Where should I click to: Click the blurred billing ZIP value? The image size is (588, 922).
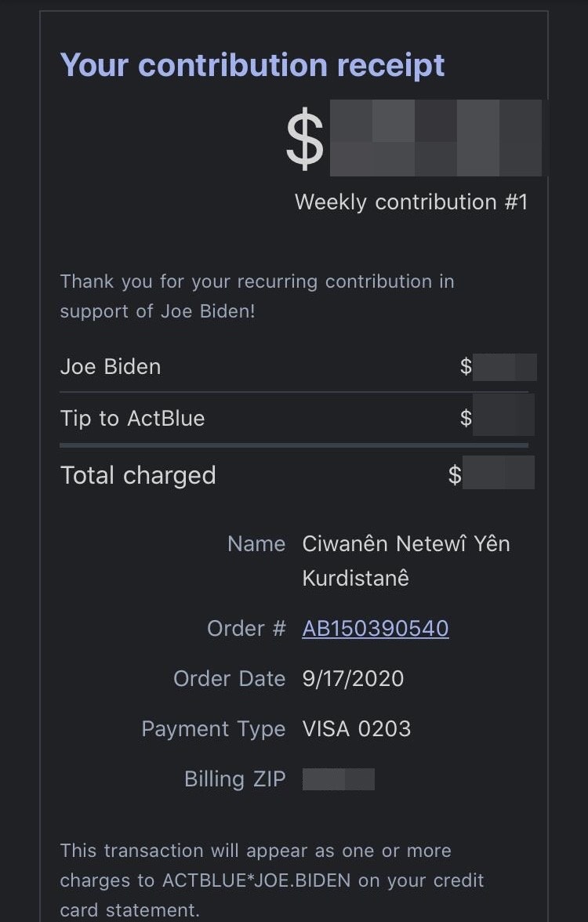tap(339, 779)
